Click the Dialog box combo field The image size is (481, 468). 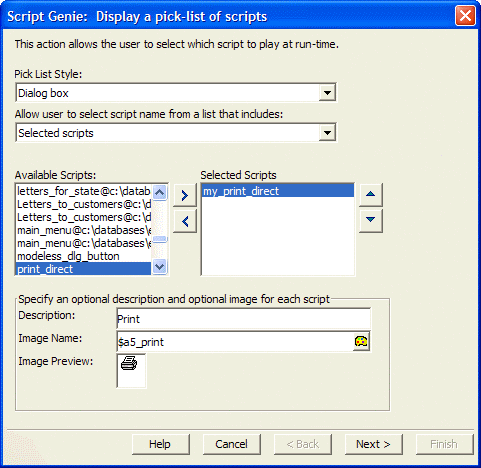[176, 93]
